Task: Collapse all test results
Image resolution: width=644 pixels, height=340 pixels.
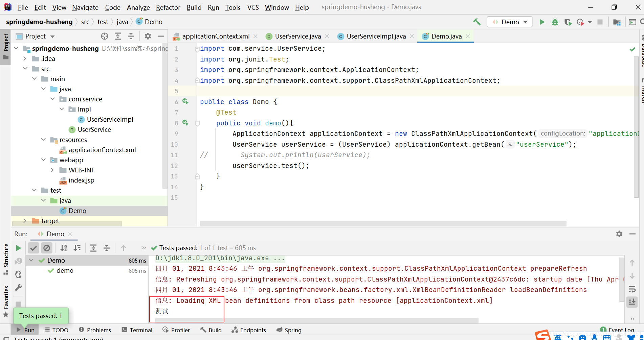Action: click(107, 248)
